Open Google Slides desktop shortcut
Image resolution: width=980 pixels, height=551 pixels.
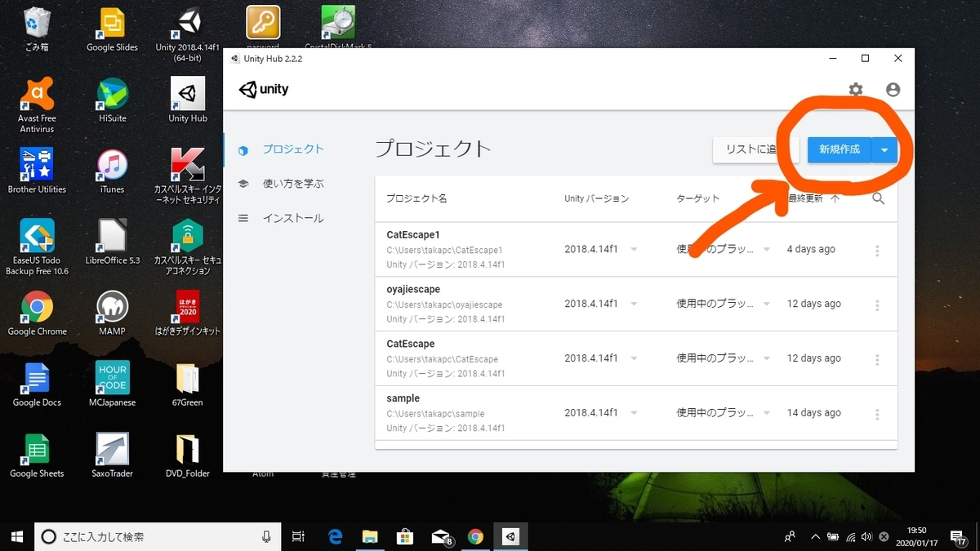tap(112, 29)
